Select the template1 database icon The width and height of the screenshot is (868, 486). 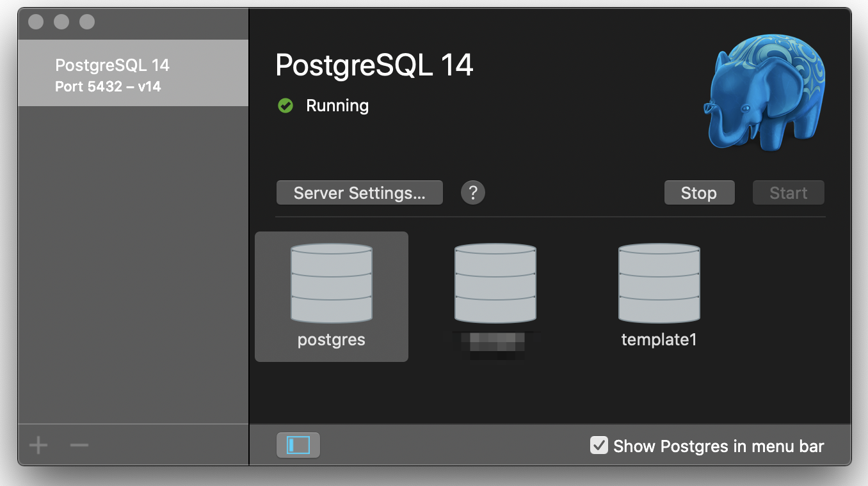click(659, 283)
